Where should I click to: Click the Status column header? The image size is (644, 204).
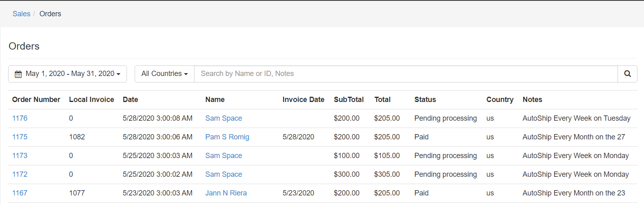tap(425, 100)
